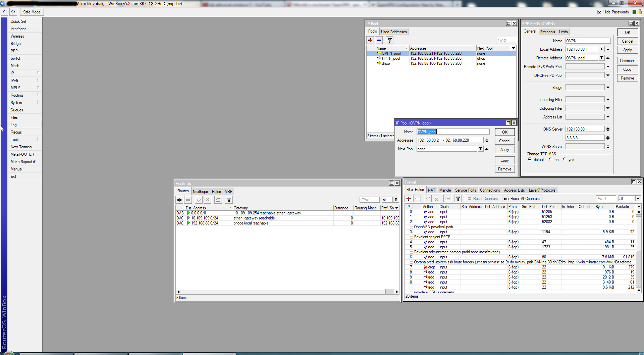Screen dimensions: 644x355
Task: Toggle the Hide Passwords checkbox
Action: 599,12
